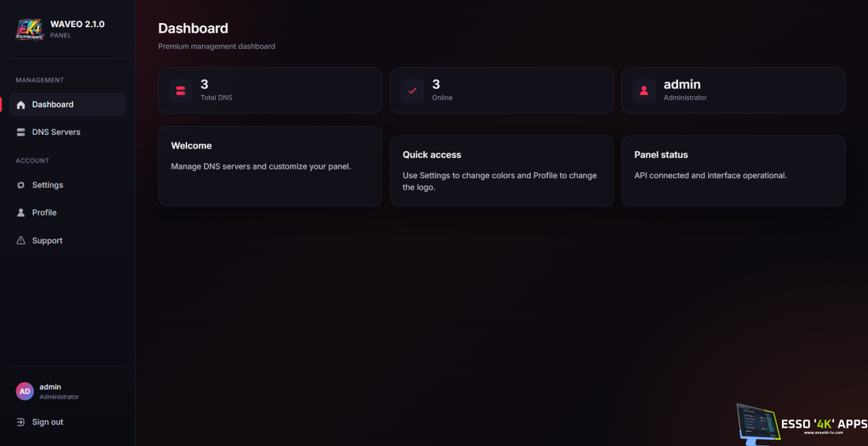Click the Sign out arrow icon
The width and height of the screenshot is (868, 446).
point(20,422)
